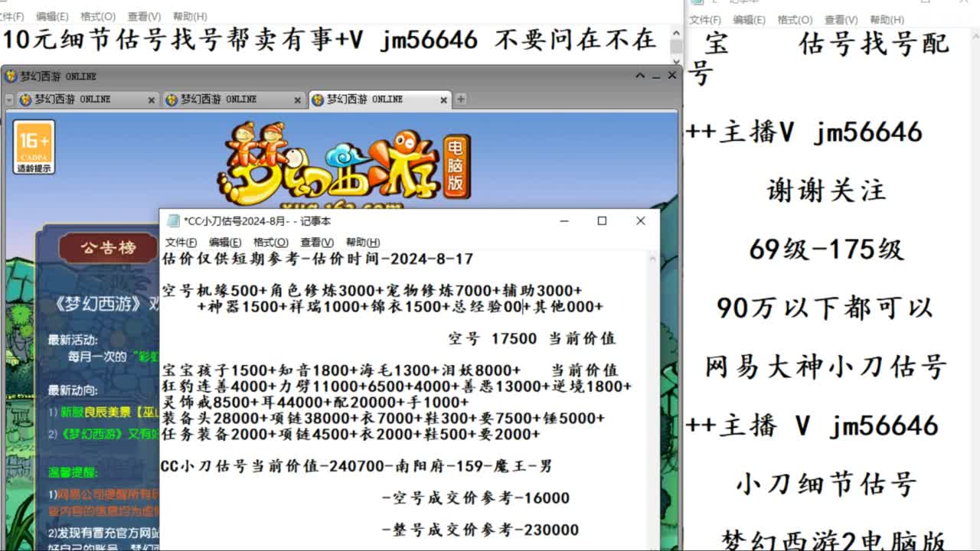
Task: Click 69级-175级 text in right notepad
Action: pos(826,249)
